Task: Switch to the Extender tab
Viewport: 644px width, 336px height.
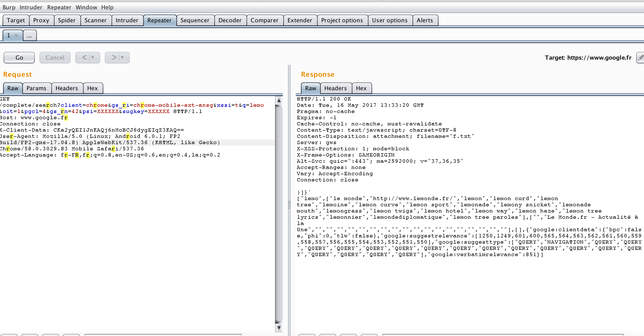Action: (300, 20)
